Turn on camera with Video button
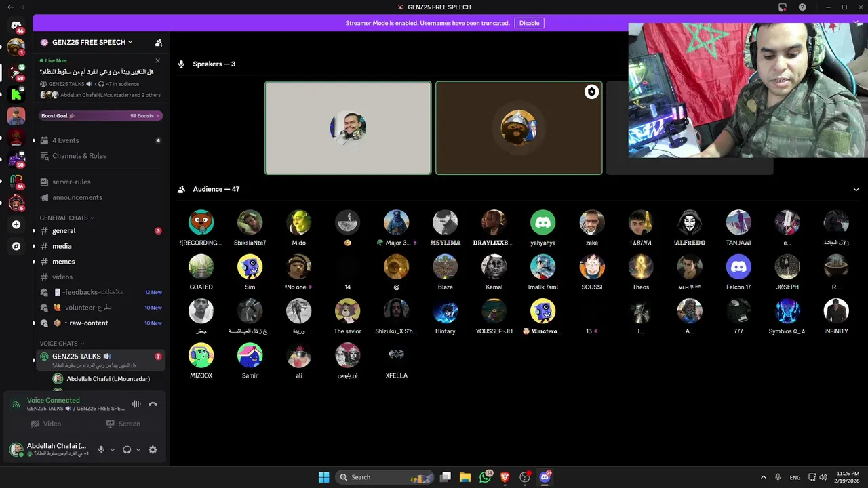The width and height of the screenshot is (868, 488). pos(46,424)
